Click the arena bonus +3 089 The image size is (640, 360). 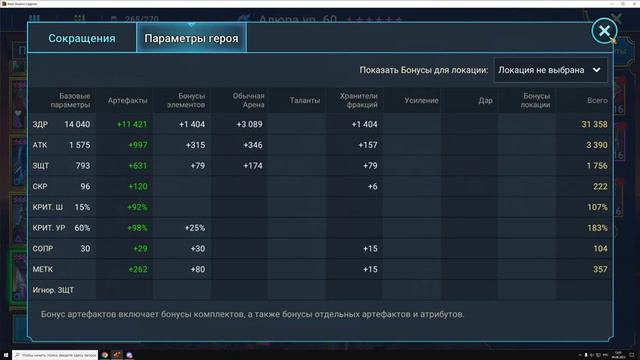tap(249, 124)
